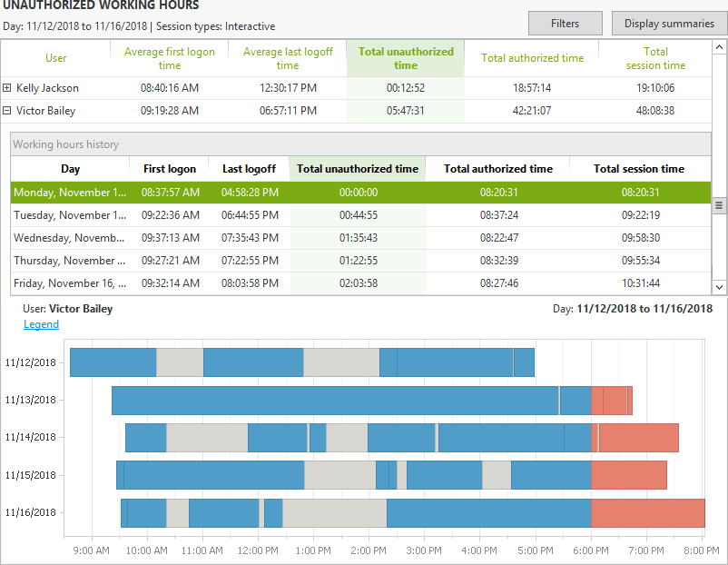Sort by Average last logoff time column

pyautogui.click(x=288, y=58)
